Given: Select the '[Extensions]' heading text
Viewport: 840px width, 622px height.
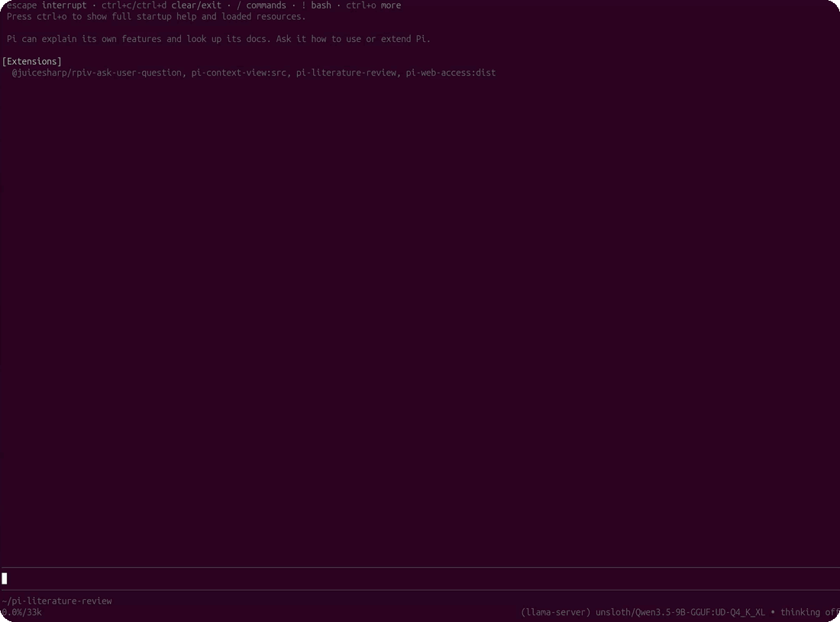Looking at the screenshot, I should (x=31, y=62).
